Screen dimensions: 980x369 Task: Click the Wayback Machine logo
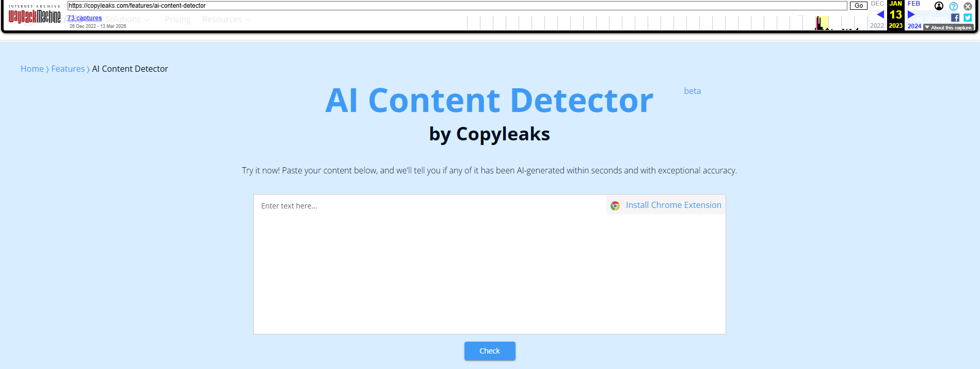coord(35,14)
